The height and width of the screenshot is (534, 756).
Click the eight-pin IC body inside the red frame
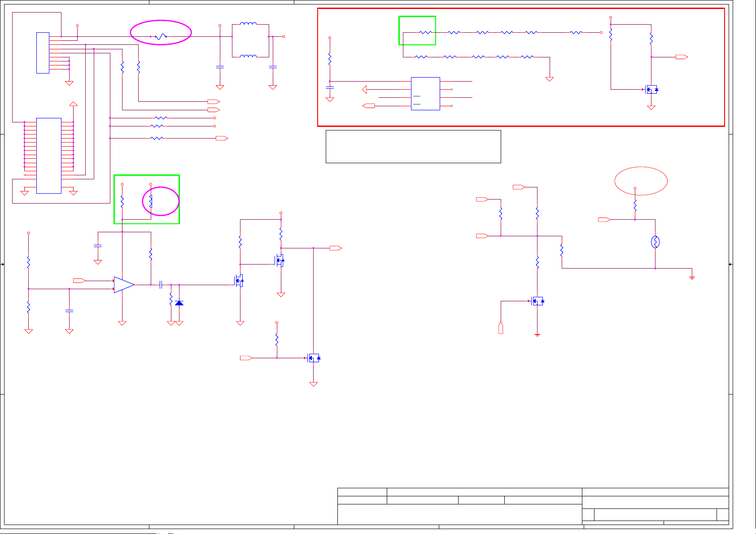[x=425, y=94]
